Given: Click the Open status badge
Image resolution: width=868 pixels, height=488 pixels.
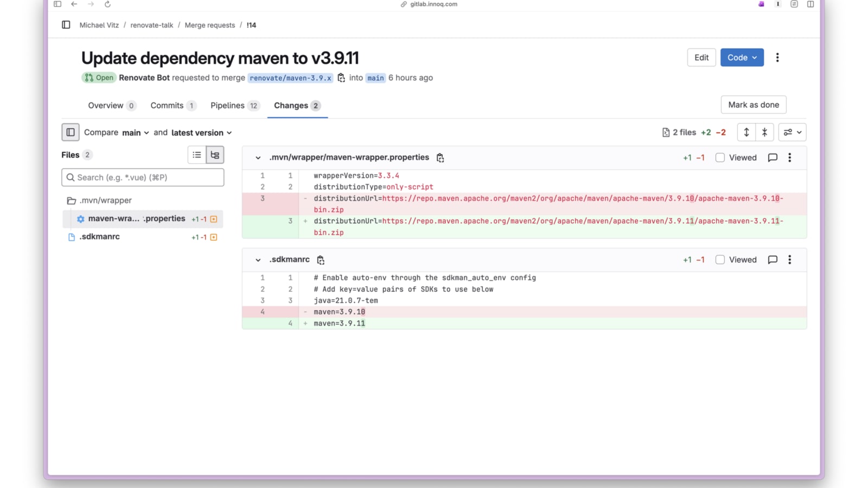Looking at the screenshot, I should click(99, 78).
